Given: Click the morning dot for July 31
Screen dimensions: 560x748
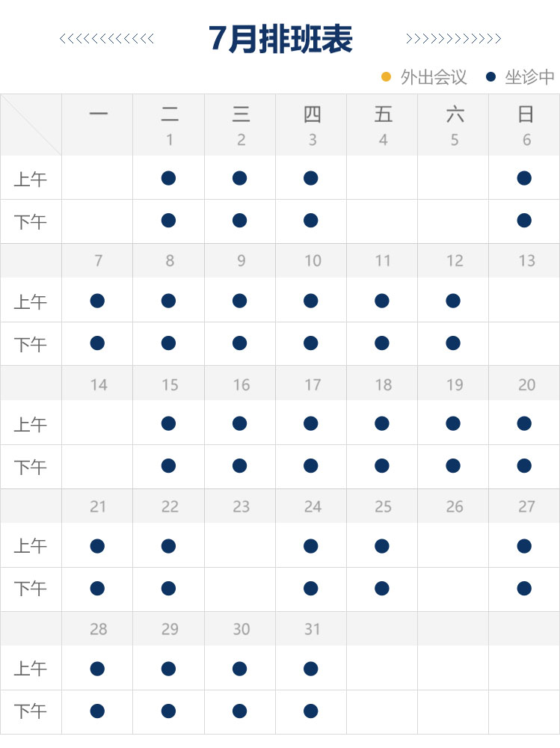Looking at the screenshot, I should pos(311,668).
